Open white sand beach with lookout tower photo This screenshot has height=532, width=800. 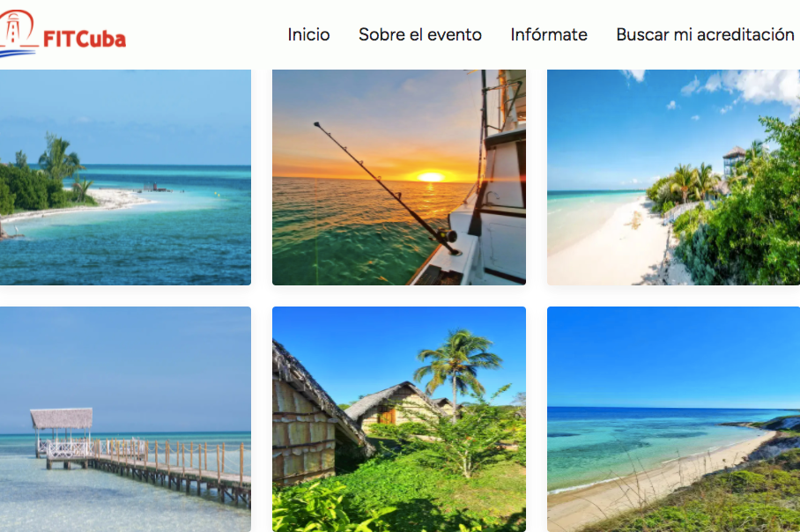click(x=673, y=177)
